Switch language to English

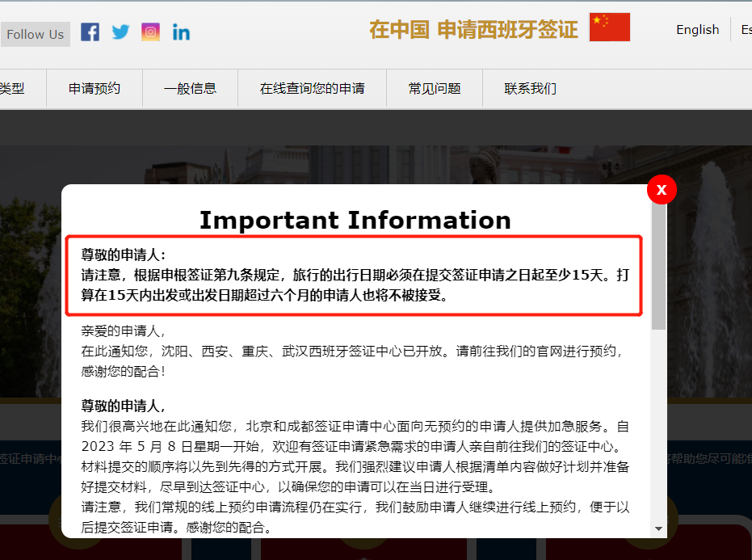pos(697,30)
